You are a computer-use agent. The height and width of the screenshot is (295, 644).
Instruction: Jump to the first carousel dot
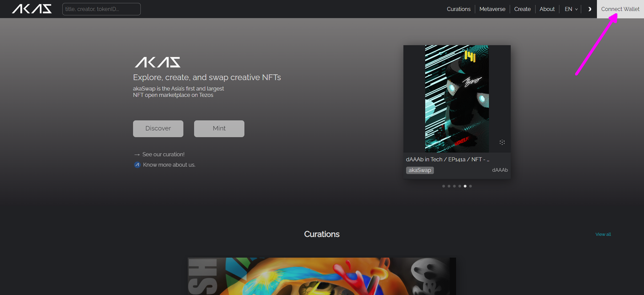point(443,186)
